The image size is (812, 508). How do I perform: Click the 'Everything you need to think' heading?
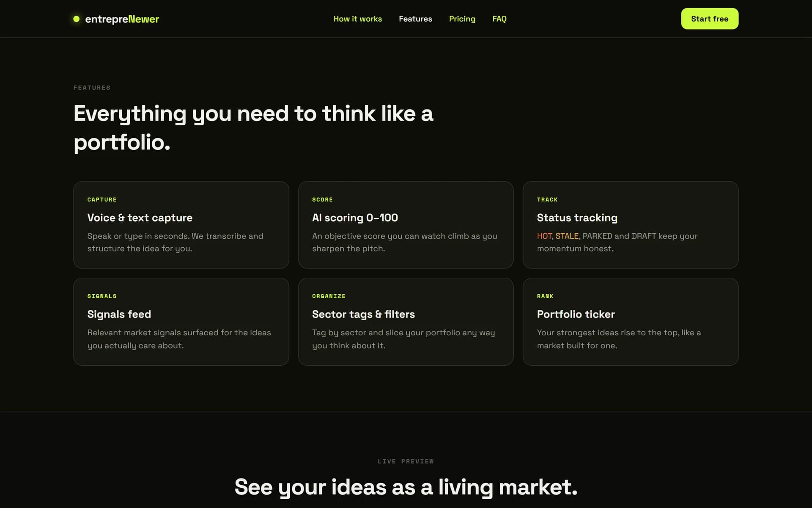pyautogui.click(x=253, y=127)
